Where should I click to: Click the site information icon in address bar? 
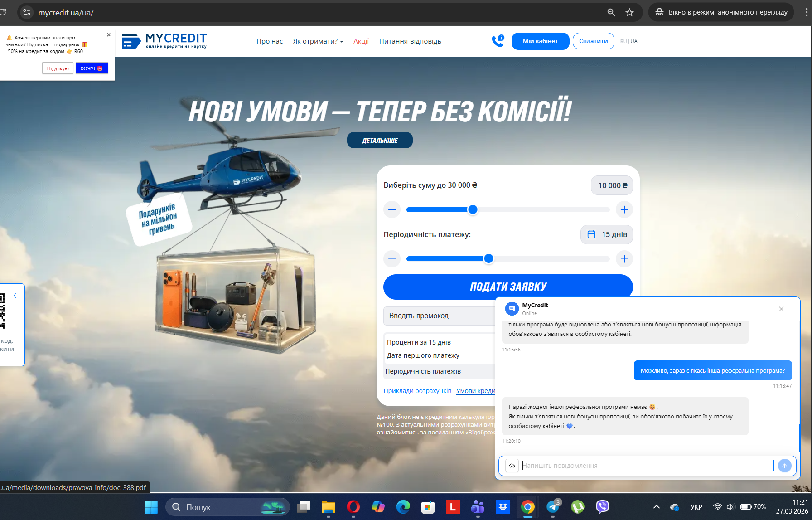coord(27,12)
